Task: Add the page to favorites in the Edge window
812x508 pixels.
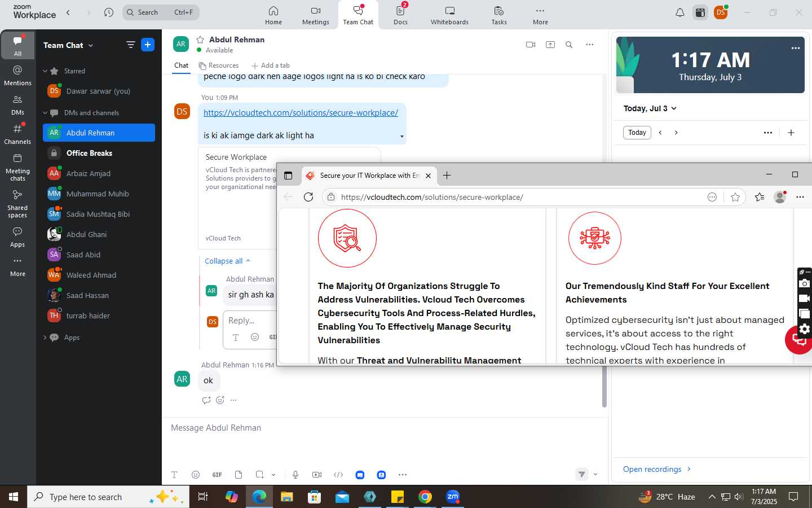Action: [735, 197]
